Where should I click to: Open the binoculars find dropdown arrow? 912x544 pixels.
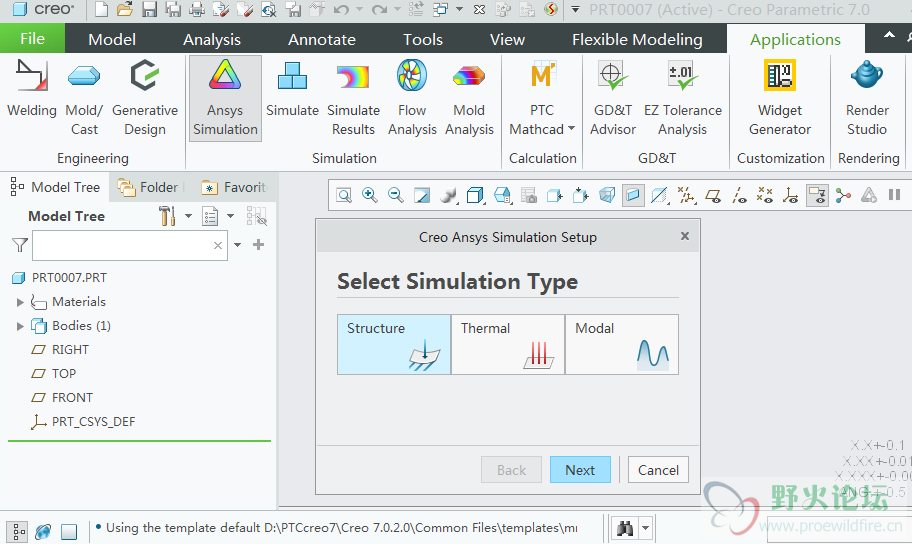pos(646,528)
